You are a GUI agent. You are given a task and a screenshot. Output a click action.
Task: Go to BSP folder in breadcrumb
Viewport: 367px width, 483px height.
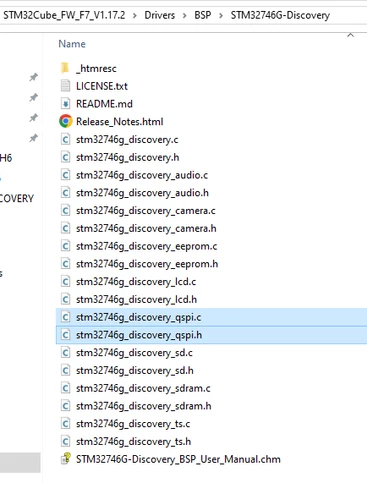(203, 15)
